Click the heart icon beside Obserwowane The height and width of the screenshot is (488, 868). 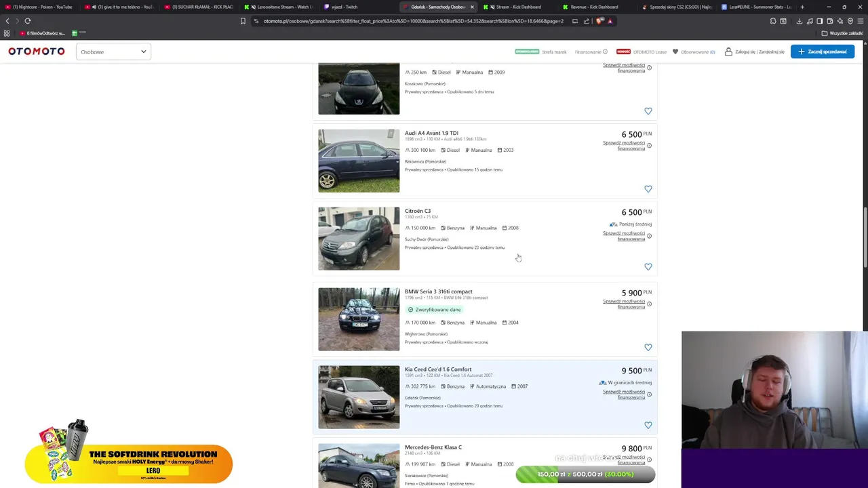675,52
